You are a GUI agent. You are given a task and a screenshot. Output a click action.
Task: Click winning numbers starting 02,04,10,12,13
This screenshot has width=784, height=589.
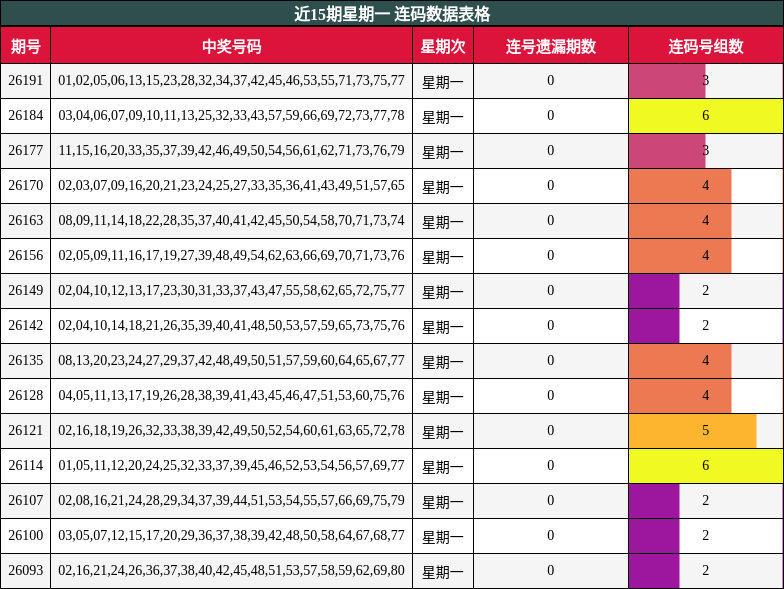click(x=232, y=290)
